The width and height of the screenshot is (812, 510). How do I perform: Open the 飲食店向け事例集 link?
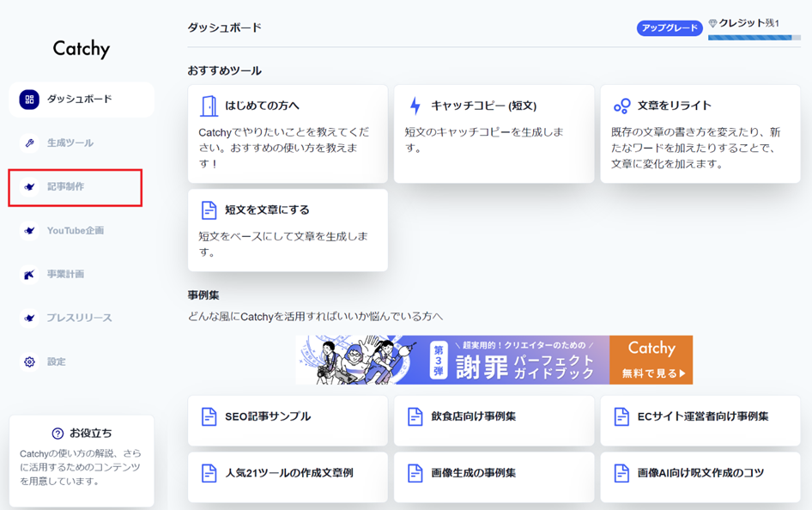coord(494,421)
